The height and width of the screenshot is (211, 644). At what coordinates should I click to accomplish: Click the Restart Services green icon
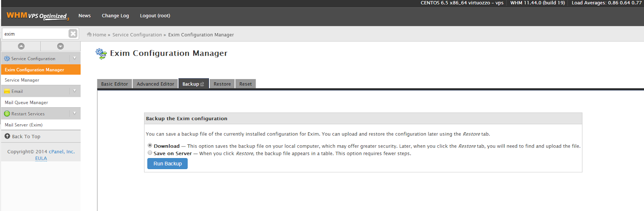pyautogui.click(x=7, y=114)
